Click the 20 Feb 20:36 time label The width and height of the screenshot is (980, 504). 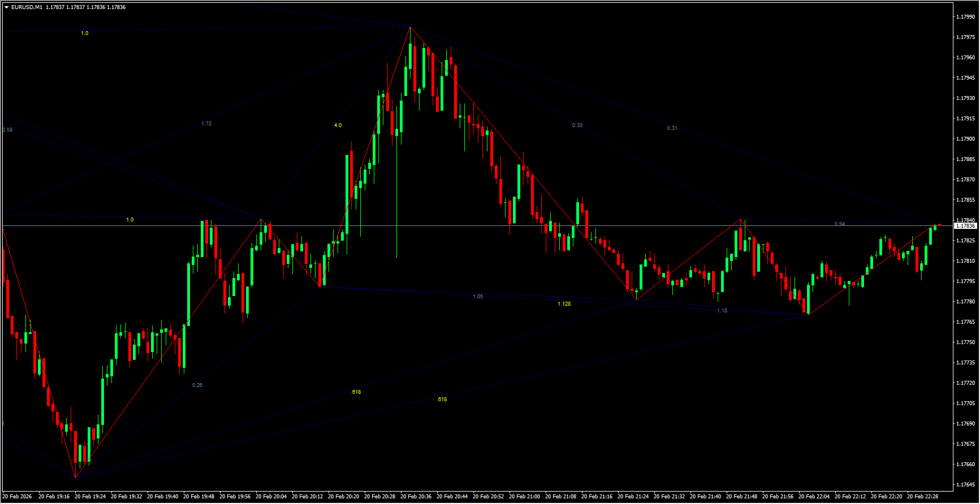point(416,497)
